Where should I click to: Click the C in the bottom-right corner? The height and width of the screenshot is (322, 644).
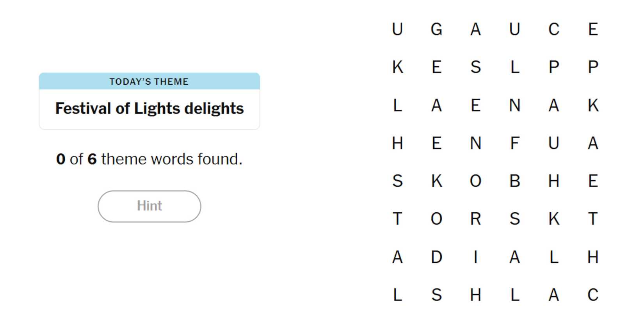[x=592, y=295]
